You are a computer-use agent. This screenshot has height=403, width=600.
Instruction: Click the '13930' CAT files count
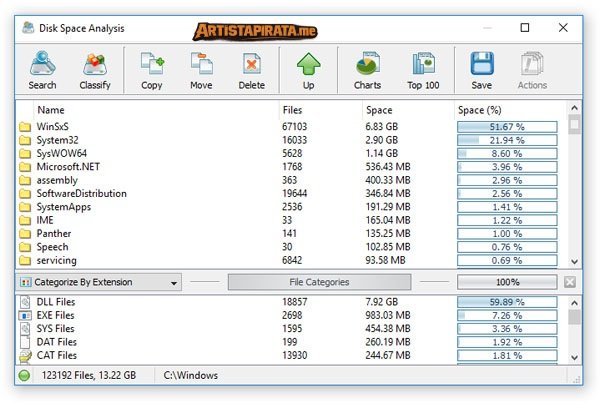[295, 356]
